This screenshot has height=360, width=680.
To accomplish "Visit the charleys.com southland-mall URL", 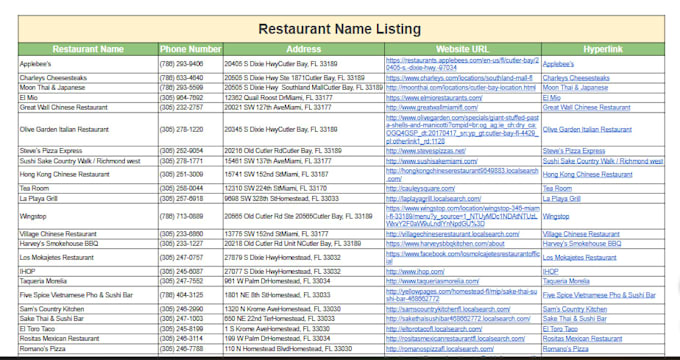I will [459, 78].
